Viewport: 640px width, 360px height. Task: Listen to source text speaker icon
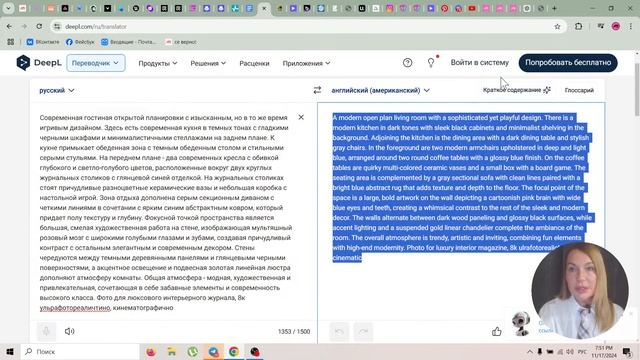coord(69,331)
